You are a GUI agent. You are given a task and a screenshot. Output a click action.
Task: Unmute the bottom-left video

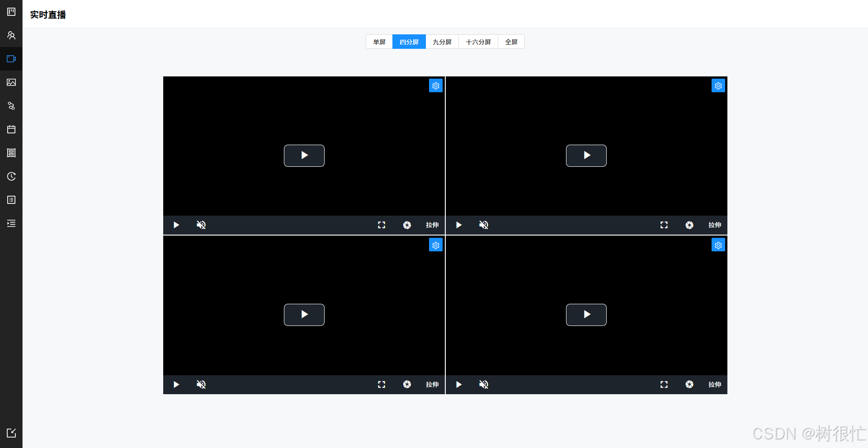coord(201,384)
